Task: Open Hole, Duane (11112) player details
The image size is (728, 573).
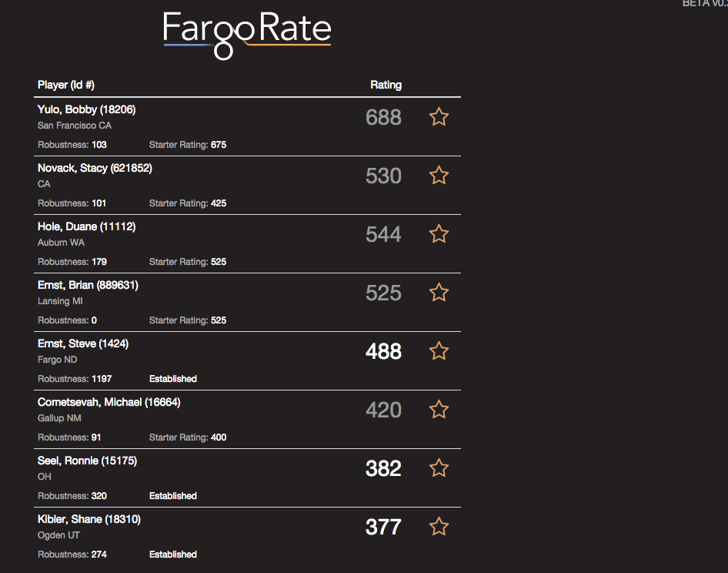Action: tap(86, 226)
